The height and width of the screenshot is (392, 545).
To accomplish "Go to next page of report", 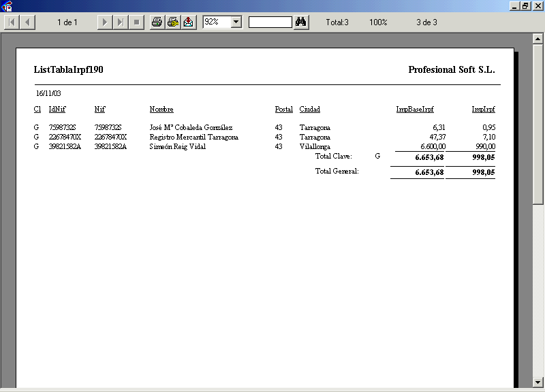I will pyautogui.click(x=104, y=22).
